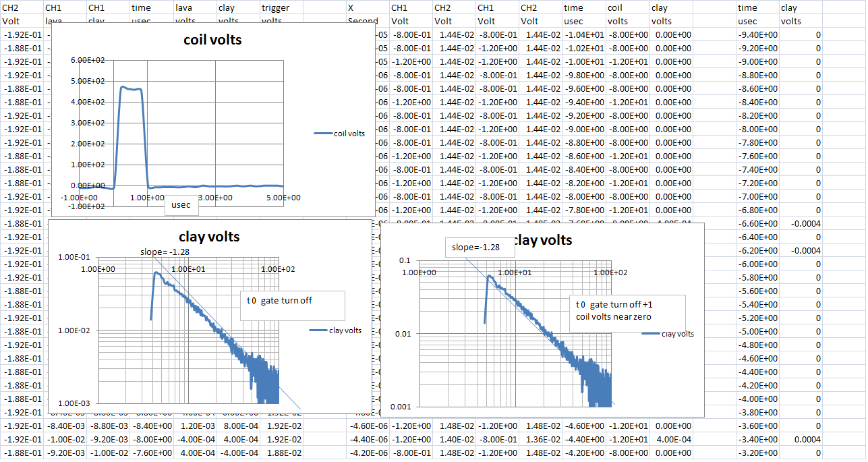Image resolution: width=868 pixels, height=462 pixels.
Task: Select cell with value 1.20E-03
Action: [x=195, y=426]
